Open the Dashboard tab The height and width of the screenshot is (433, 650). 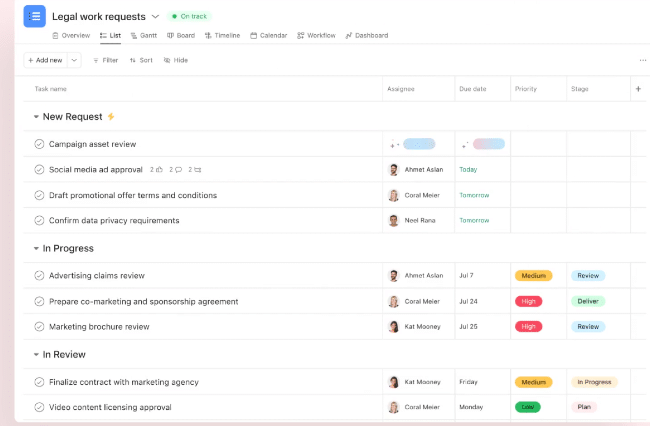pyautogui.click(x=367, y=35)
